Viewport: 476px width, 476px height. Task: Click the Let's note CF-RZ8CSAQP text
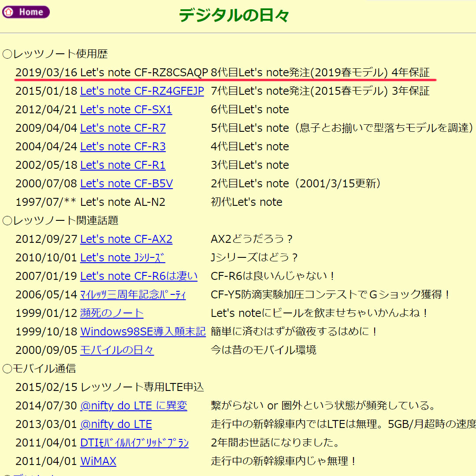click(144, 73)
